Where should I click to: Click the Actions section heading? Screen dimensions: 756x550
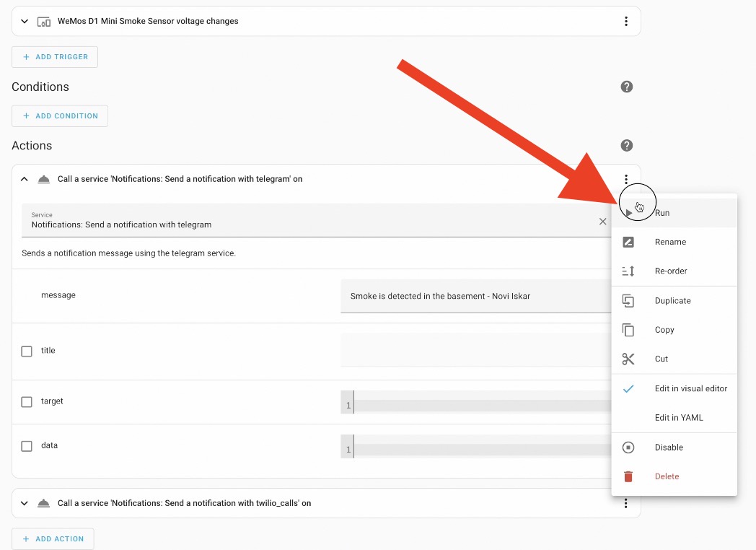coord(32,146)
